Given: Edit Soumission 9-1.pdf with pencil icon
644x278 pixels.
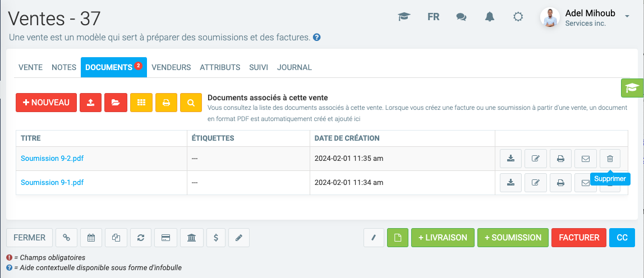Looking at the screenshot, I should pos(535,182).
